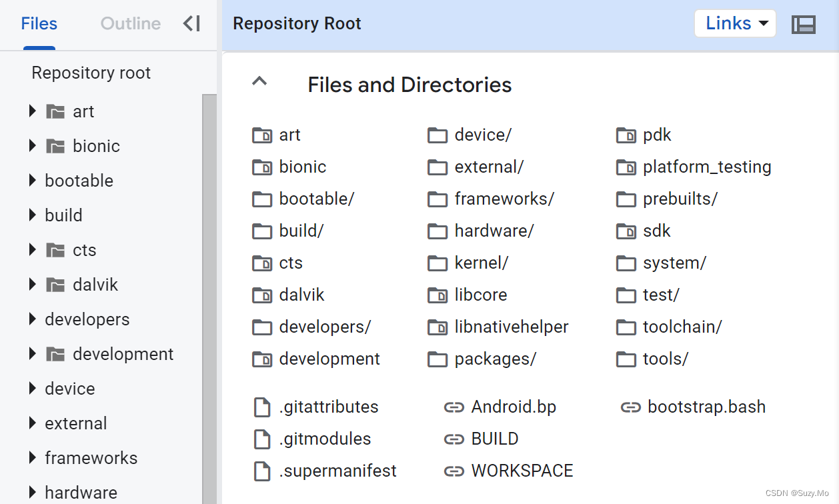The image size is (839, 504).
Task: Click the Android.bp symlink icon
Action: (454, 407)
